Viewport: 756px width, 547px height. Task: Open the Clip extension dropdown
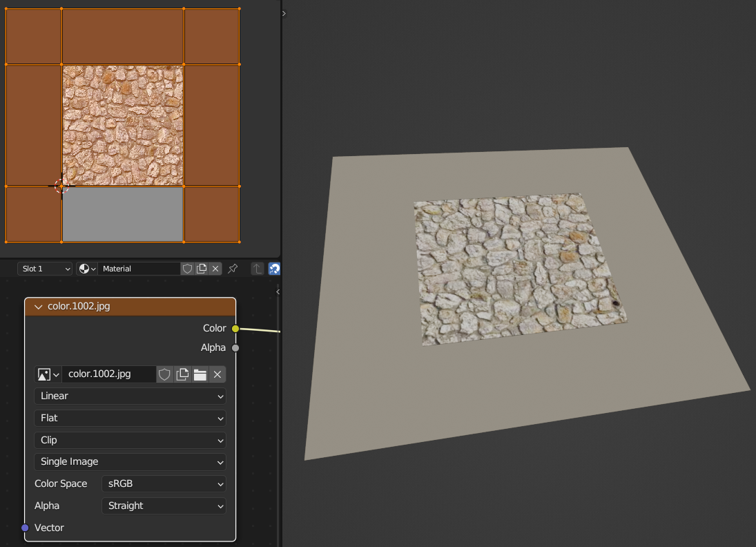(x=130, y=441)
